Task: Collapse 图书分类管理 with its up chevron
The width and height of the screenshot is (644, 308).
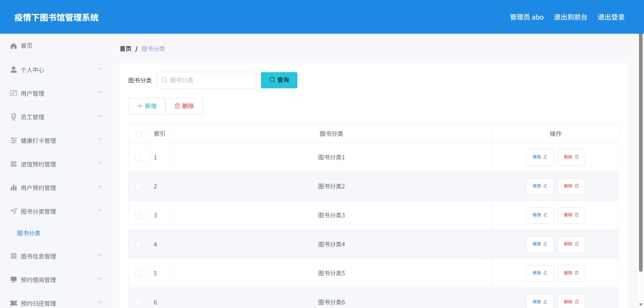Action: click(x=99, y=210)
